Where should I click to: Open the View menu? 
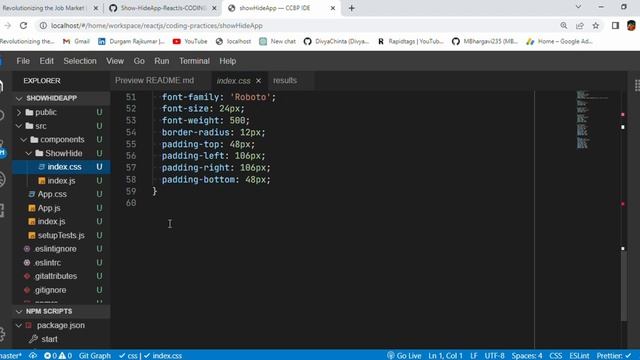(115, 61)
